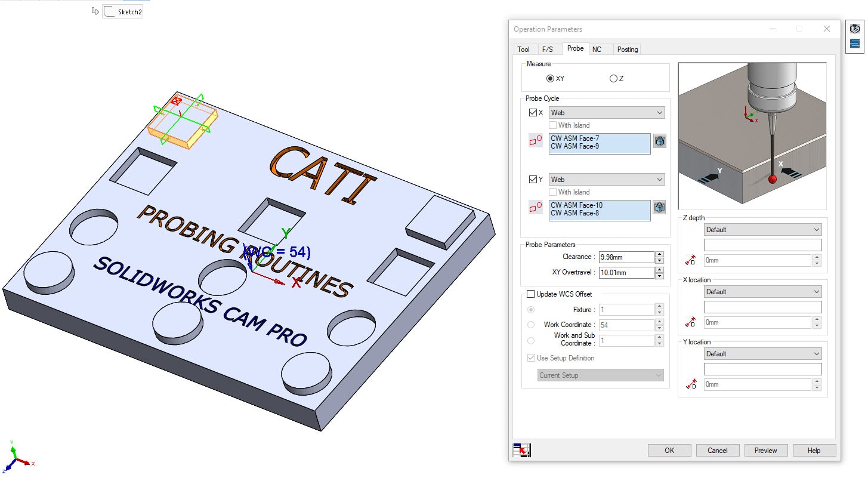The image size is (868, 484).
Task: Increase the X location offset spinner
Action: 817,319
